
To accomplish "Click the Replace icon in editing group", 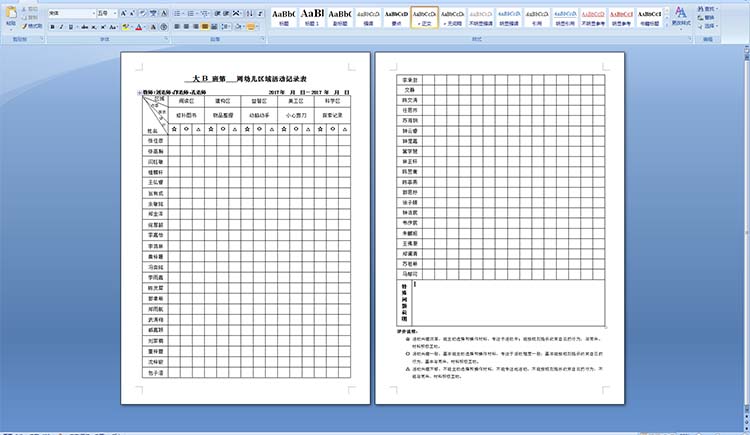I will (701, 17).
